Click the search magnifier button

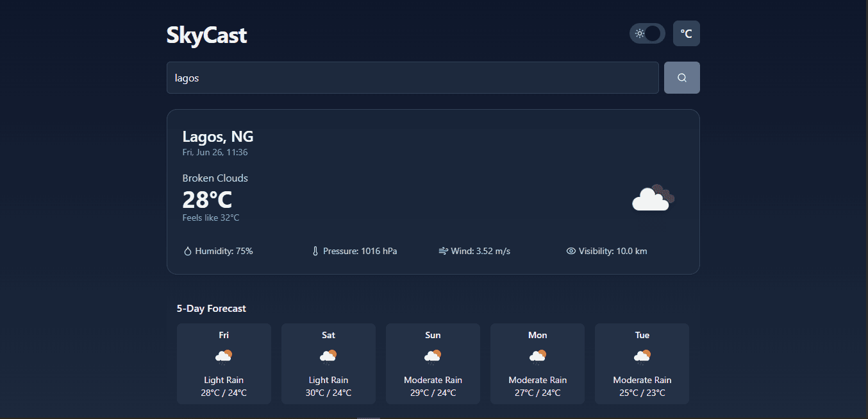coord(681,78)
